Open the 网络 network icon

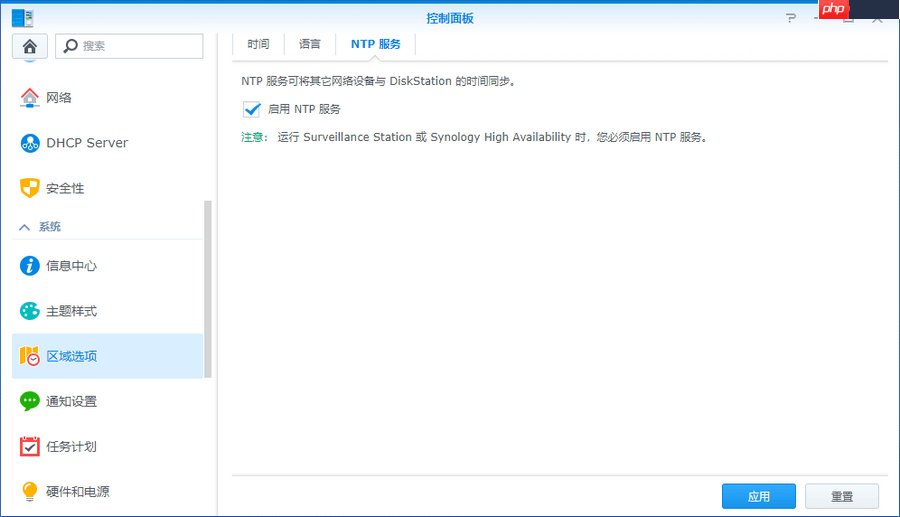(x=30, y=98)
